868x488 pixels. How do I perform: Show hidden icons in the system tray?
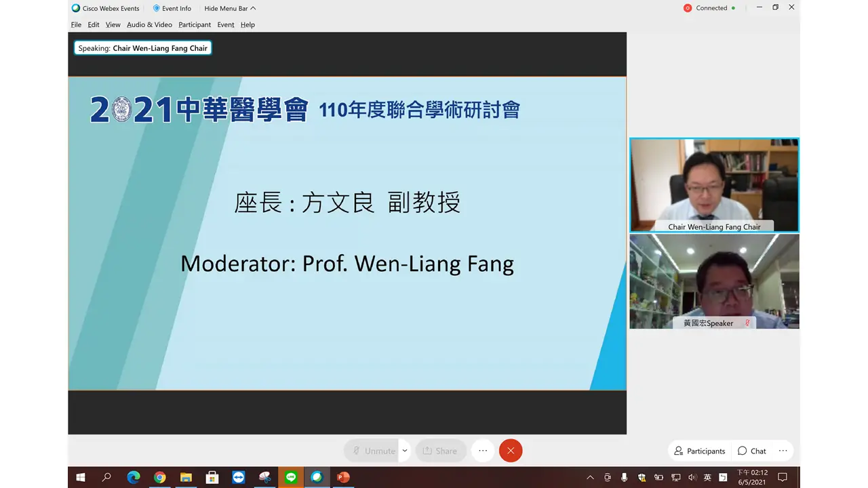click(x=590, y=477)
